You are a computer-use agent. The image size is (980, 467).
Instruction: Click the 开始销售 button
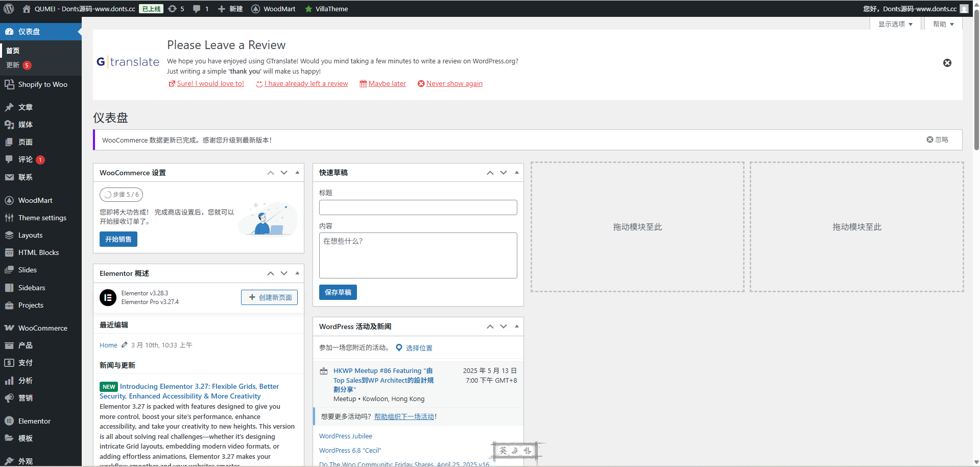tap(118, 239)
